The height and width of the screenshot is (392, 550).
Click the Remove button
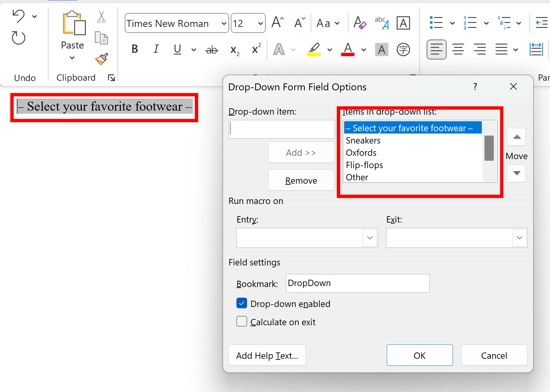click(x=301, y=180)
